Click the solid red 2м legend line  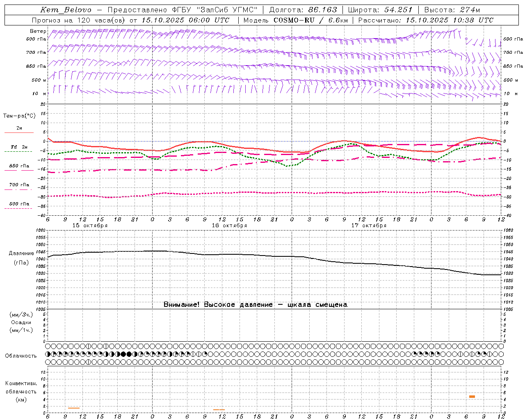pyautogui.click(x=19, y=132)
